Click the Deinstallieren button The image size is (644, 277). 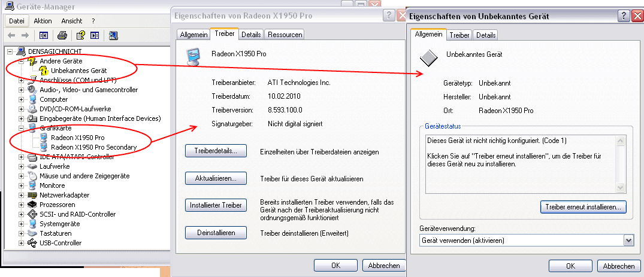point(216,233)
